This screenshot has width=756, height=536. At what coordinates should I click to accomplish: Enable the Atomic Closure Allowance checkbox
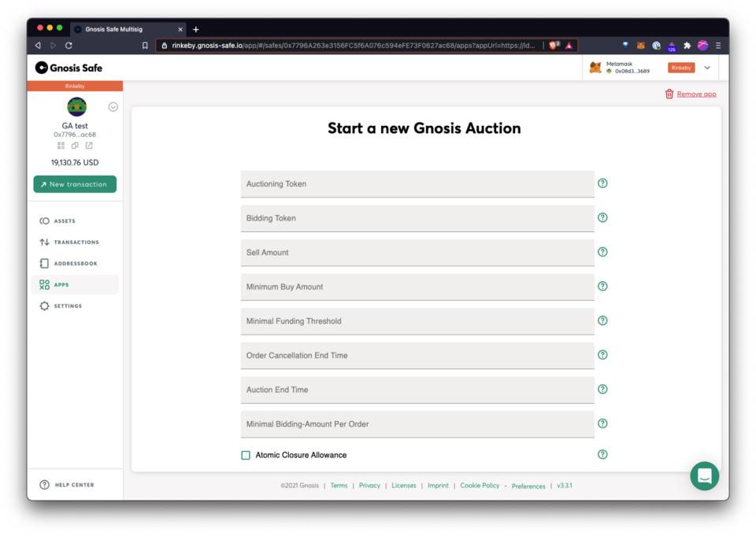tap(246, 455)
